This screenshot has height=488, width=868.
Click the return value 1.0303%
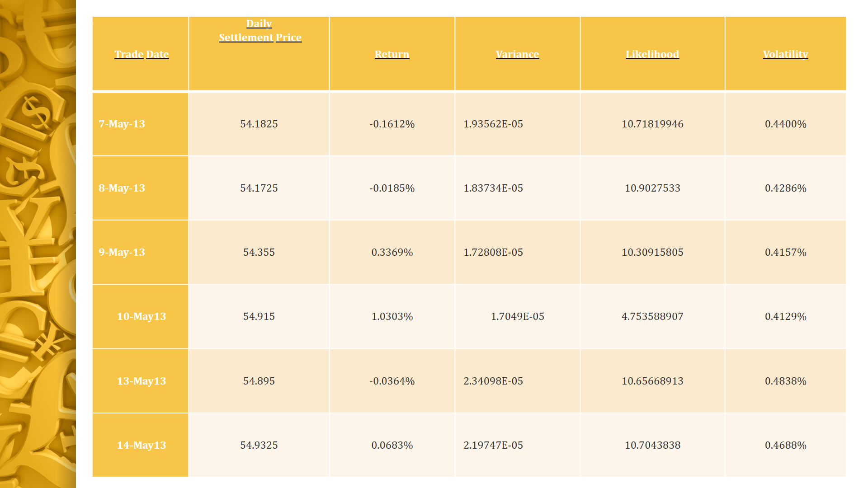tap(392, 316)
